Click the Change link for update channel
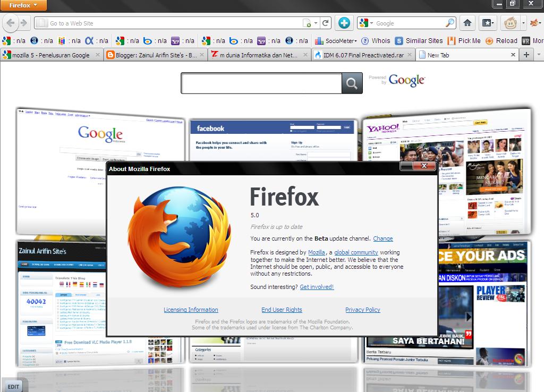 pyautogui.click(x=382, y=238)
